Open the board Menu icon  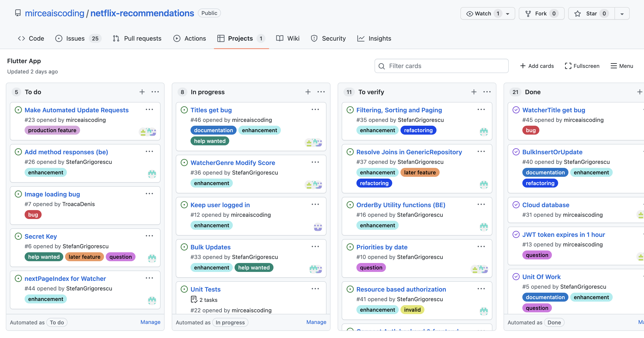click(x=614, y=66)
